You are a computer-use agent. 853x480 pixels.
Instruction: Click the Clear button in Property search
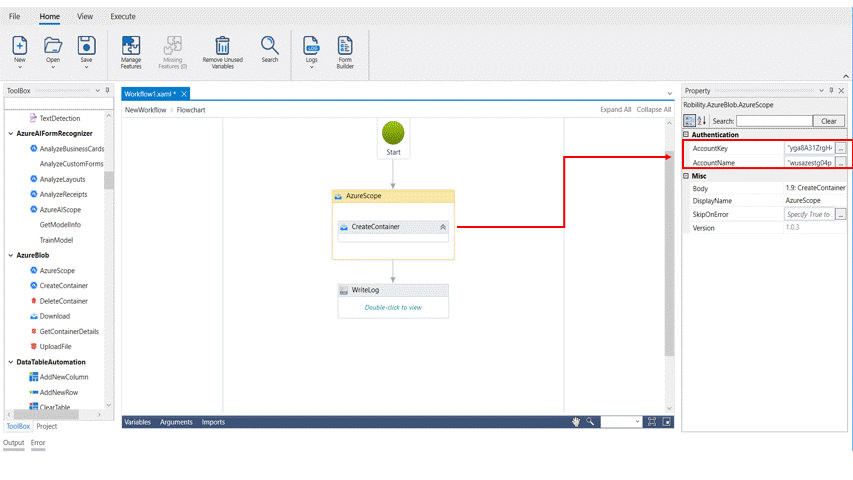pos(828,121)
